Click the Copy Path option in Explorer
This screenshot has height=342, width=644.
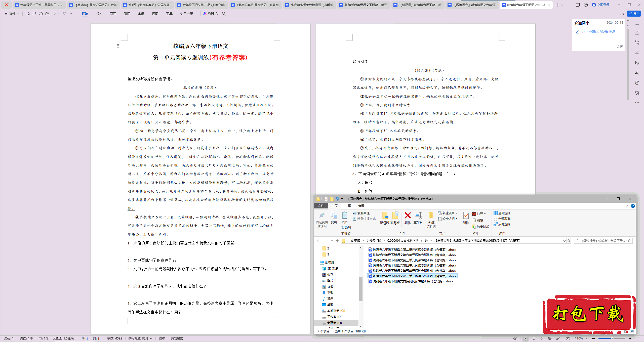click(x=361, y=213)
